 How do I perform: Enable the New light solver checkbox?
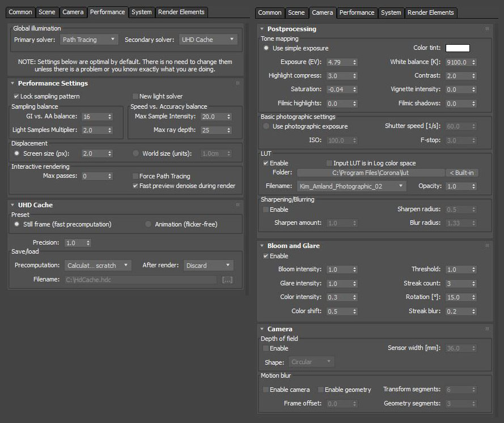point(135,96)
